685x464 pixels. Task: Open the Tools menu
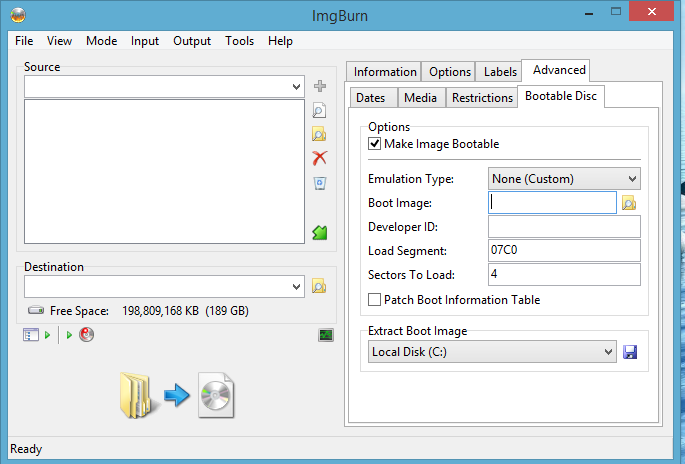(x=240, y=41)
